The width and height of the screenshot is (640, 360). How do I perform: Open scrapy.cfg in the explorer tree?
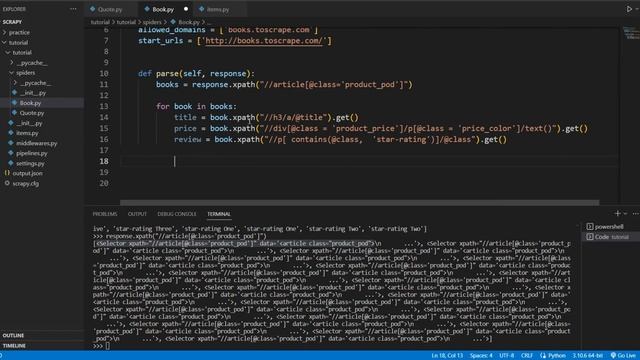click(25, 184)
